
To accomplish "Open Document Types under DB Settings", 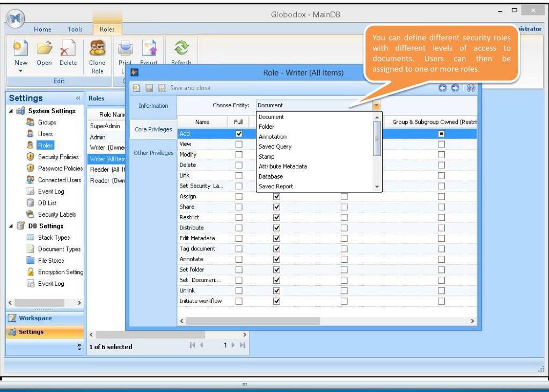I will point(59,249).
